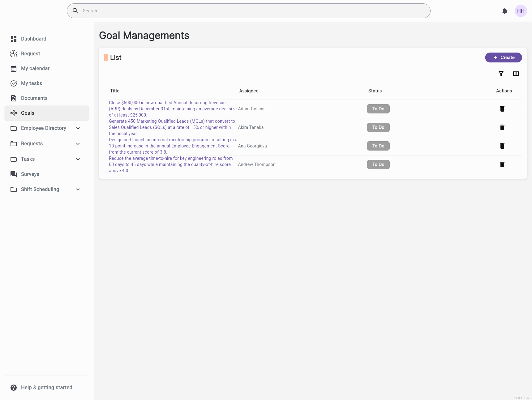Viewport: 532px width, 400px height.
Task: Open the column settings icon
Action: coord(516,74)
